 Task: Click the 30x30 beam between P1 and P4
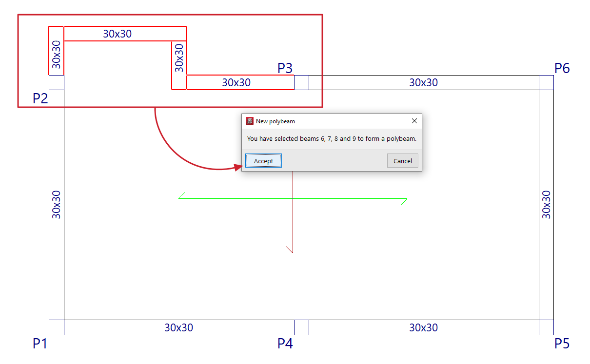point(179,327)
